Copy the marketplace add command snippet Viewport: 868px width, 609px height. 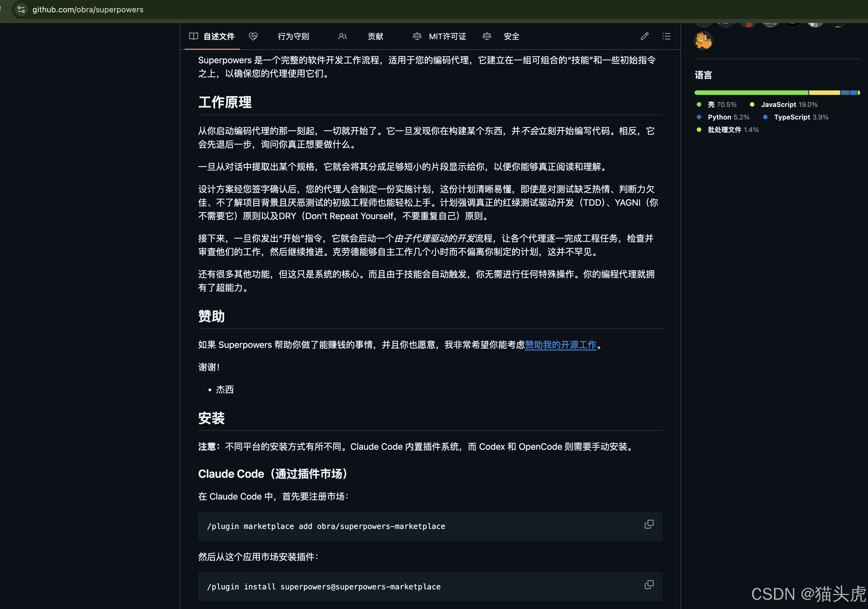pos(649,525)
